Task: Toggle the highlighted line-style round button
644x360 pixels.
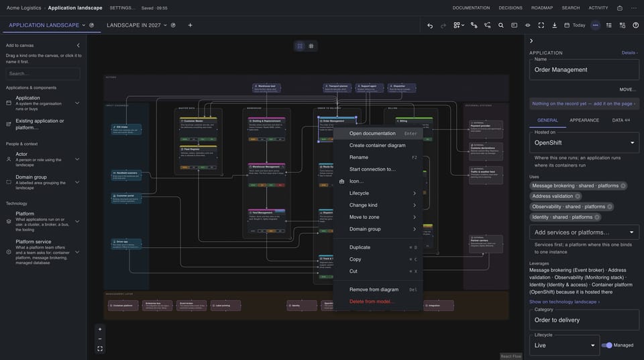Action: 595,26
